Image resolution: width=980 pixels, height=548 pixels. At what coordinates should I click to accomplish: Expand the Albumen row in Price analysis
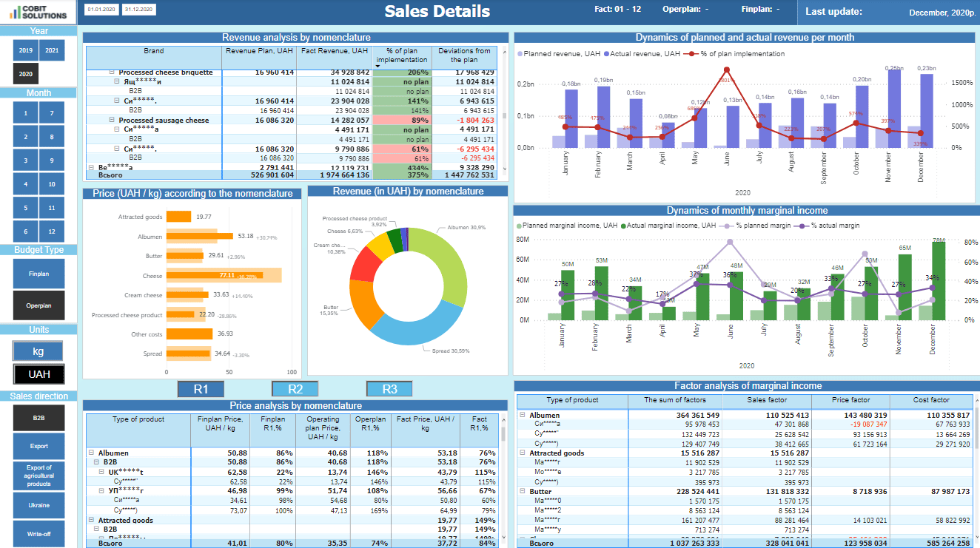tap(91, 453)
